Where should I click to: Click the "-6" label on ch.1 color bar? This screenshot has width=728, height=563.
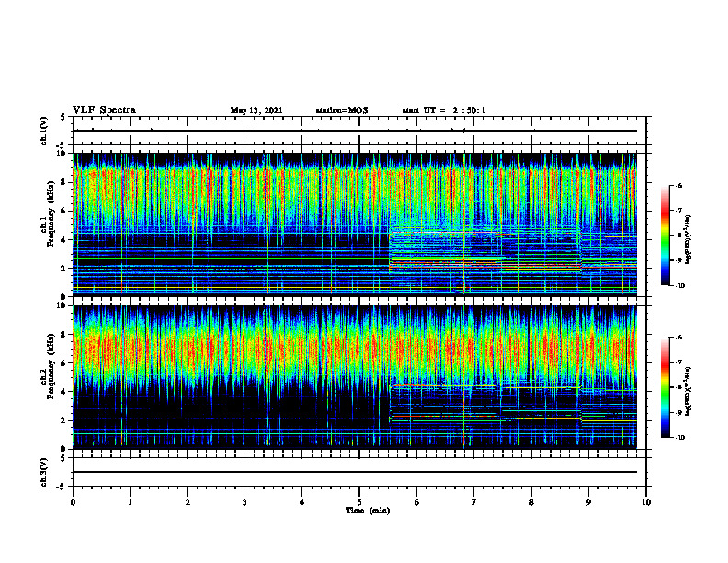point(678,185)
